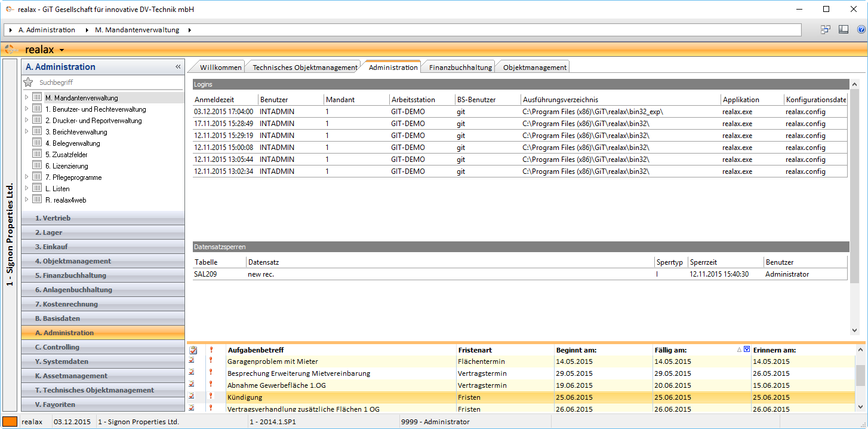The image size is (868, 429).
Task: Select login row 03.12.2015 17:04:00
Action: pos(520,112)
